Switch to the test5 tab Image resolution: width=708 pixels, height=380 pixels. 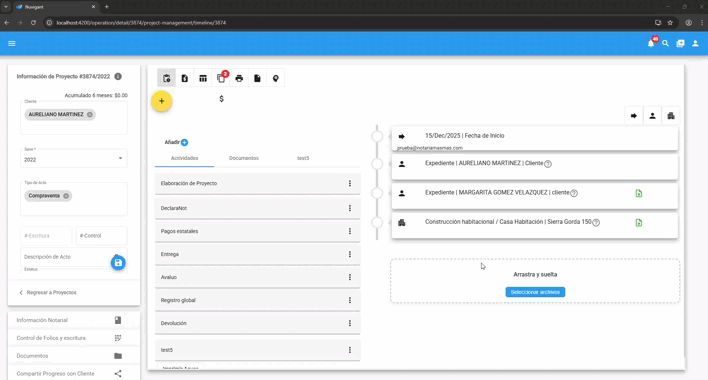[x=303, y=158]
